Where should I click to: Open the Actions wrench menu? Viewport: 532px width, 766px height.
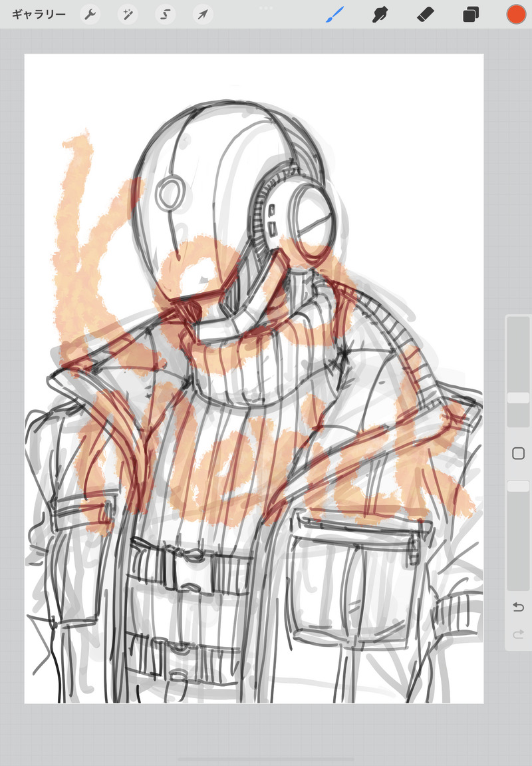pyautogui.click(x=90, y=15)
